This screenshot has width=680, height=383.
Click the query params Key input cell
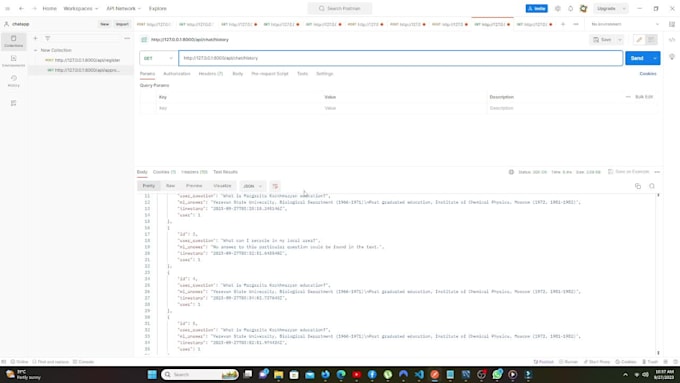[239, 108]
